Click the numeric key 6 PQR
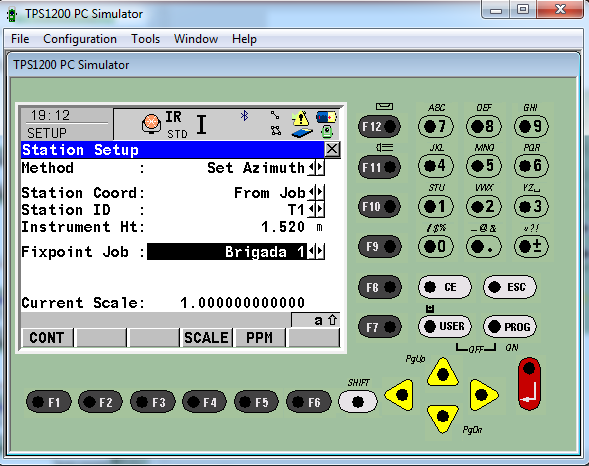 click(x=531, y=166)
